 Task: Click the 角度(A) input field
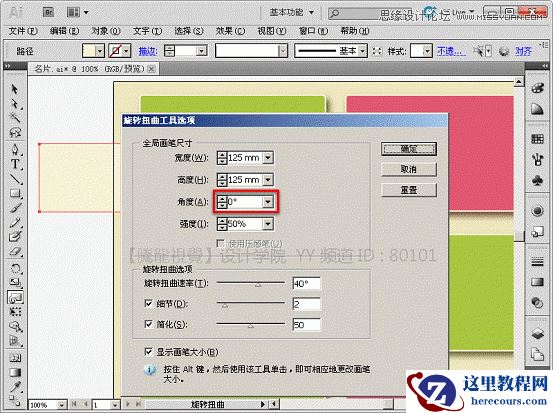pos(245,202)
